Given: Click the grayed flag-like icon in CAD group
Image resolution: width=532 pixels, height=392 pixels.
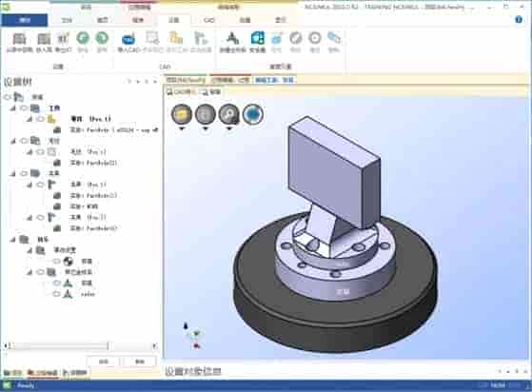Looking at the screenshot, I should click(201, 38).
